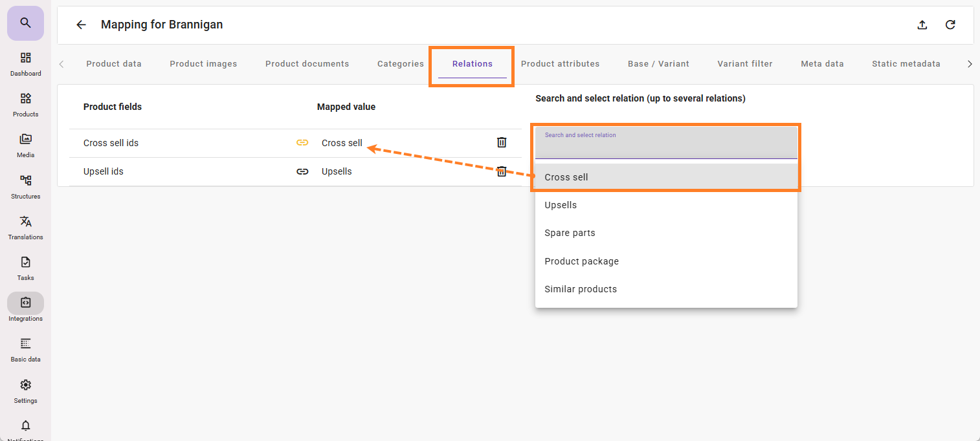Open Structures in the sidebar
This screenshot has height=441, width=980.
pyautogui.click(x=25, y=187)
